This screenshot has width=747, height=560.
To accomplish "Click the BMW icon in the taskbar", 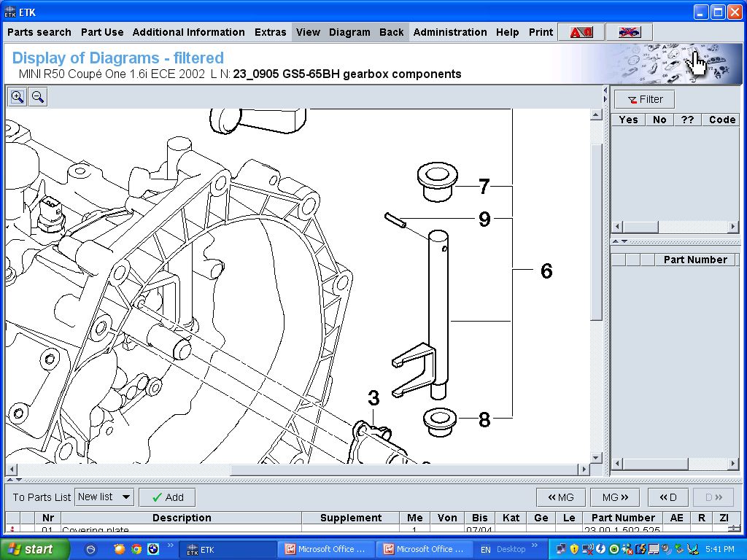I will [153, 549].
